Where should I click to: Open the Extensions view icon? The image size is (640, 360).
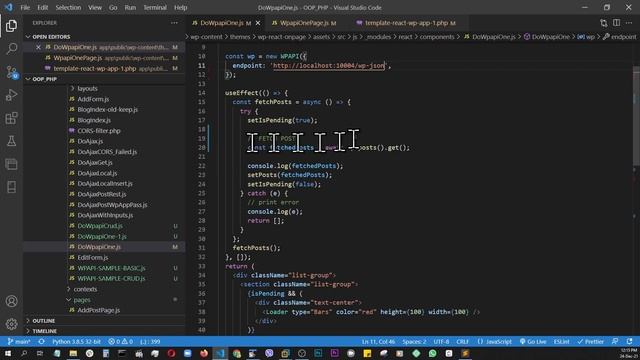click(11, 118)
